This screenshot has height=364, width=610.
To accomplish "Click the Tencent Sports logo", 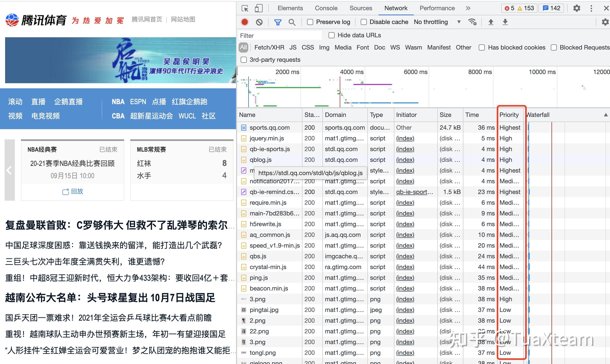I will [36, 20].
